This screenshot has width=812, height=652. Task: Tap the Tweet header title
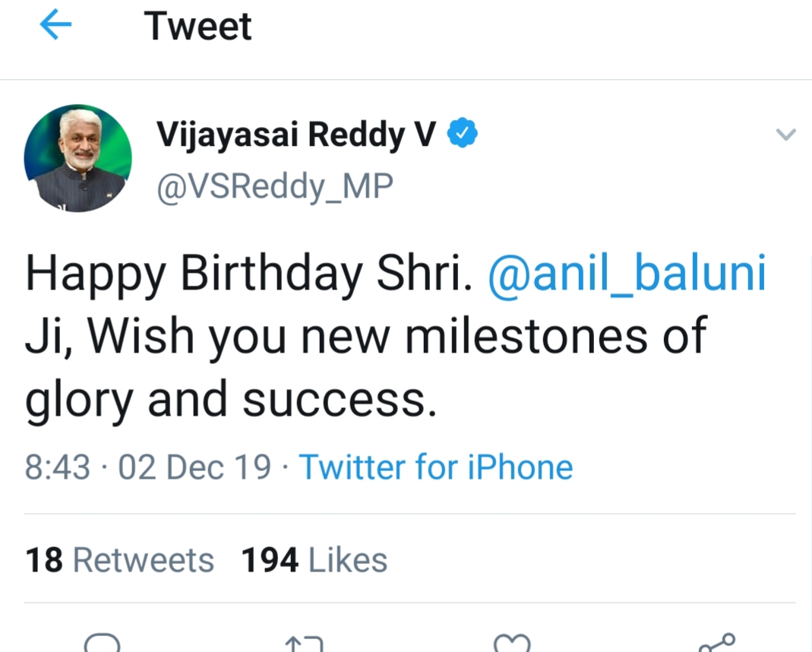click(x=197, y=27)
